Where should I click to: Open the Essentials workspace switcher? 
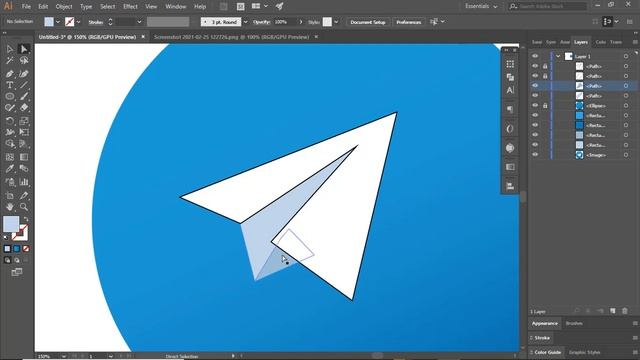(x=481, y=7)
